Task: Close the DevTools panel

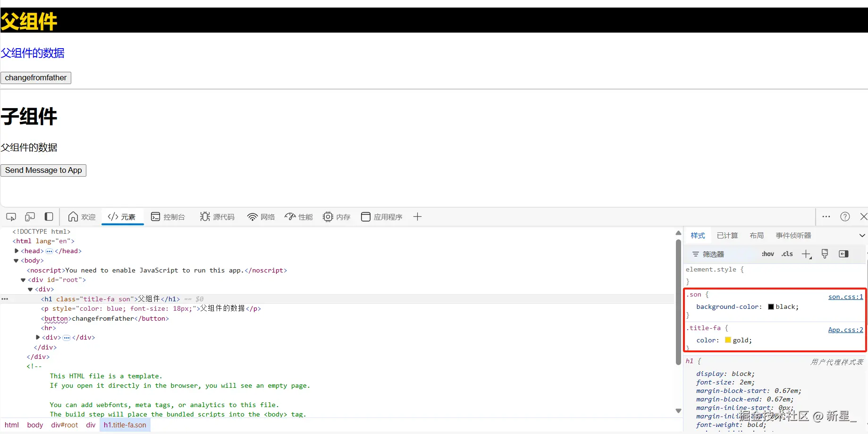Action: pos(864,217)
